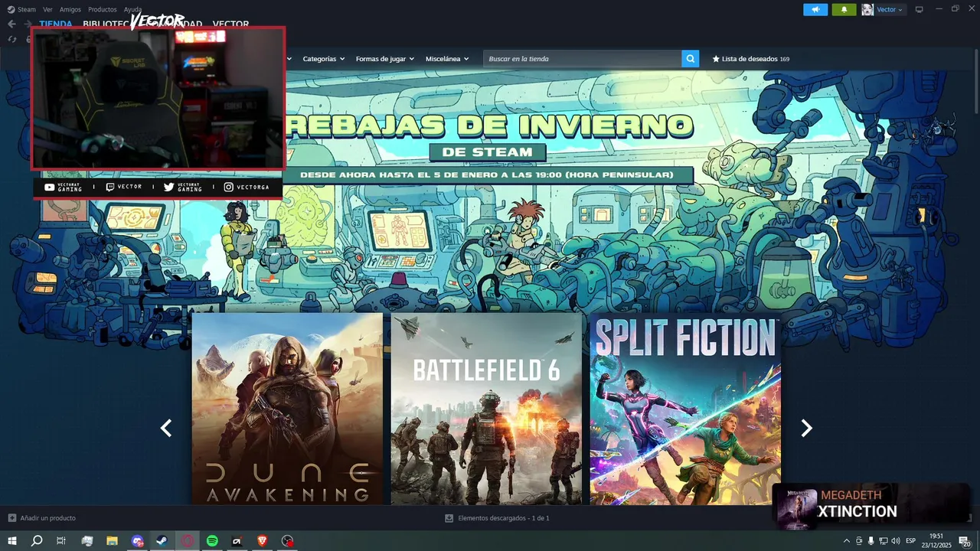This screenshot has width=980, height=551.
Task: Click the downloads icon beside Elementos descargados
Action: [449, 518]
